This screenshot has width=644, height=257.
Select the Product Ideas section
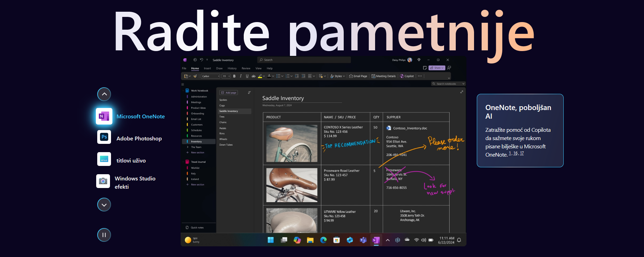pyautogui.click(x=198, y=108)
